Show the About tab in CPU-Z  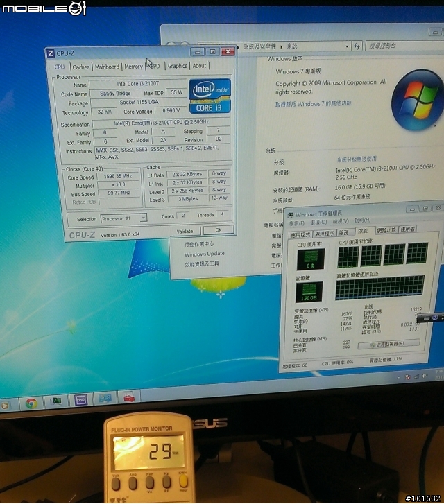click(x=200, y=66)
